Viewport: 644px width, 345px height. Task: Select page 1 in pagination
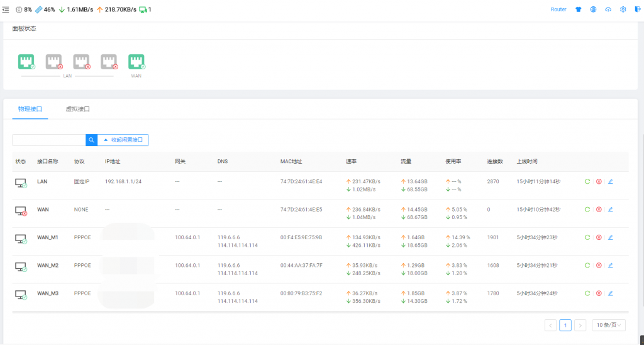[x=565, y=325]
